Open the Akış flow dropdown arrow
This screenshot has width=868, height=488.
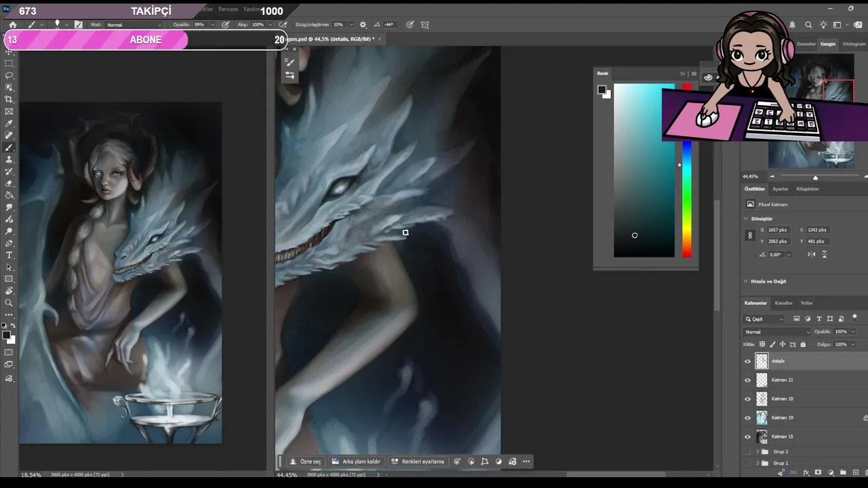point(271,24)
